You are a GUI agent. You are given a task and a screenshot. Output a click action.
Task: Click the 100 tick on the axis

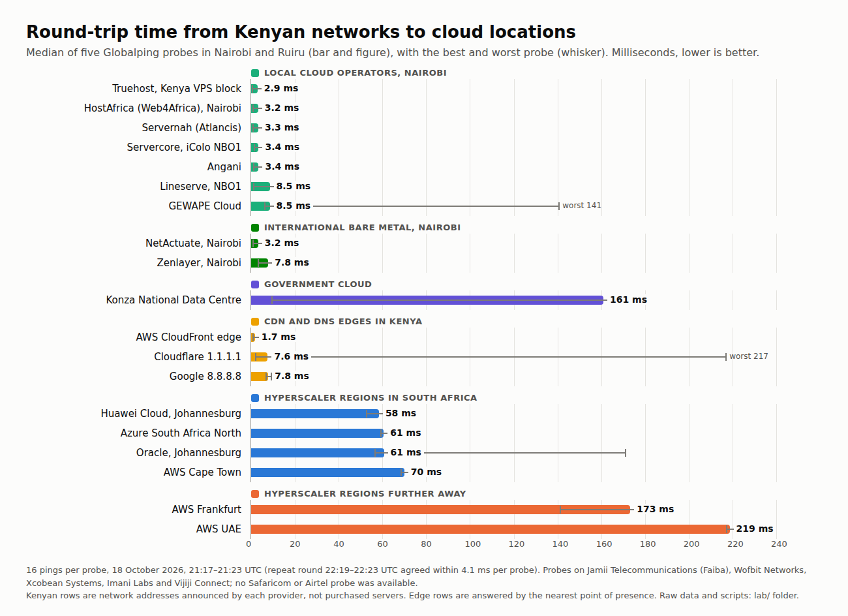(x=473, y=544)
